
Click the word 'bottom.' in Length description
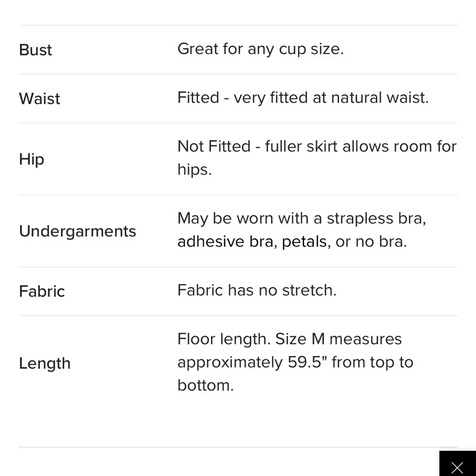[206, 385]
